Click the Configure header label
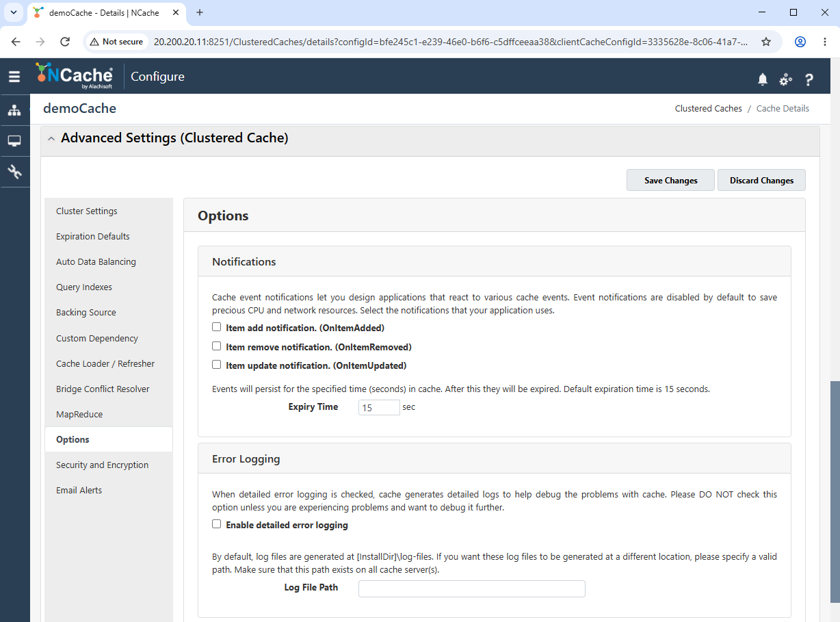840x622 pixels. coord(157,77)
